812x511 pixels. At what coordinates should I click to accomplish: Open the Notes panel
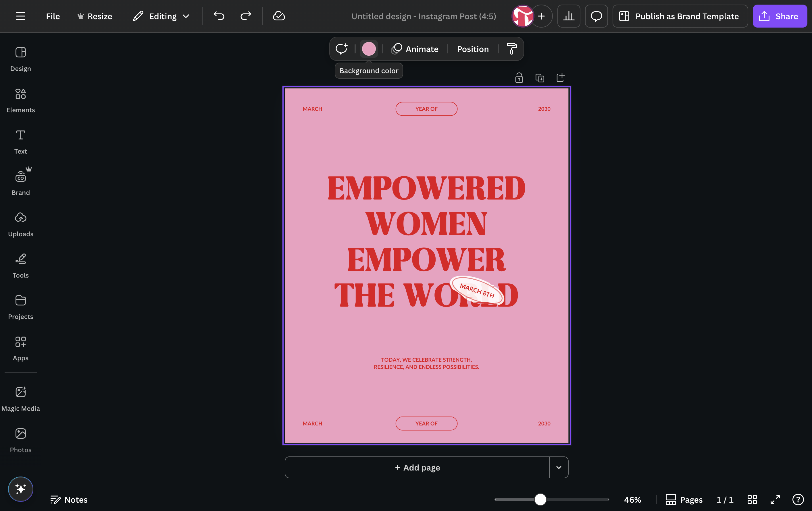69,500
